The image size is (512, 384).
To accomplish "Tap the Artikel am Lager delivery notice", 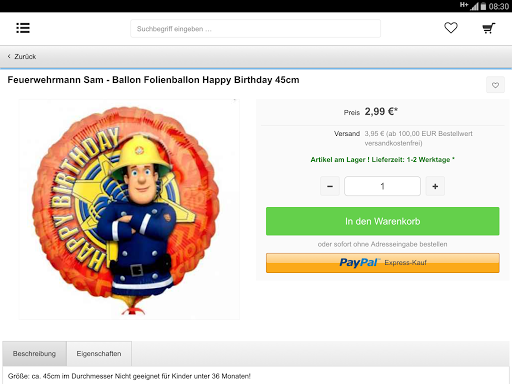I will point(382,160).
